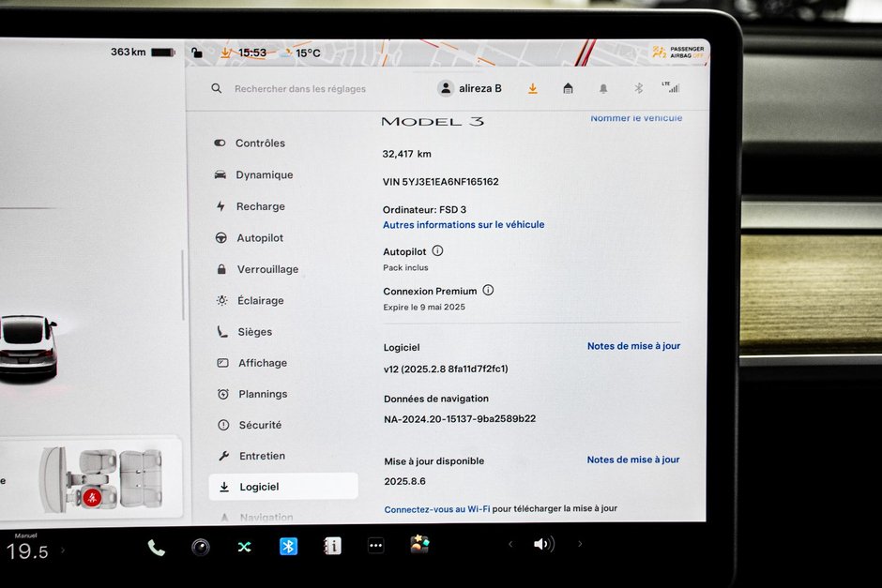Open the all apps three-dots launcher
The width and height of the screenshot is (882, 588).
coord(375,546)
